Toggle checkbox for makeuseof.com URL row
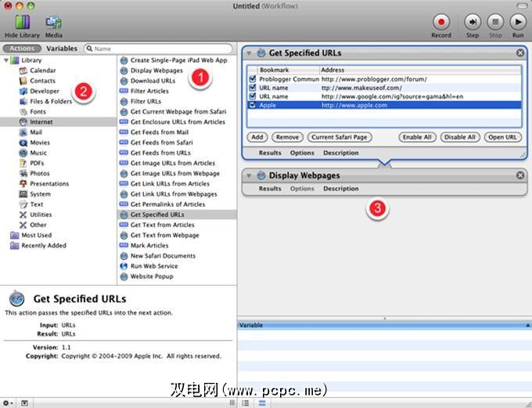The height and width of the screenshot is (408, 532). click(252, 88)
